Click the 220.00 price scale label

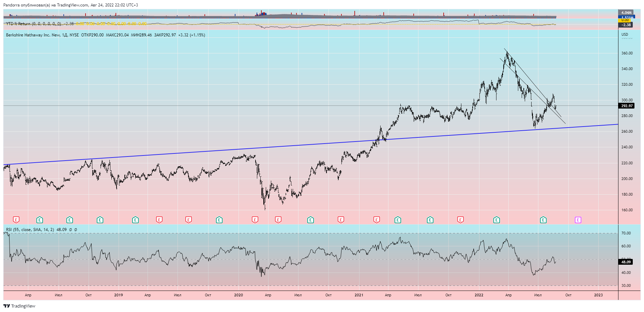pos(627,163)
